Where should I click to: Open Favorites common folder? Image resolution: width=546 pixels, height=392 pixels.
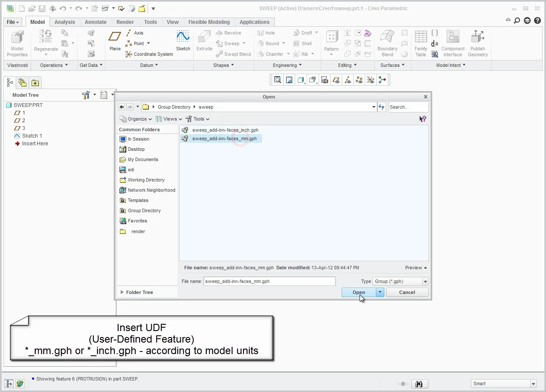point(133,221)
